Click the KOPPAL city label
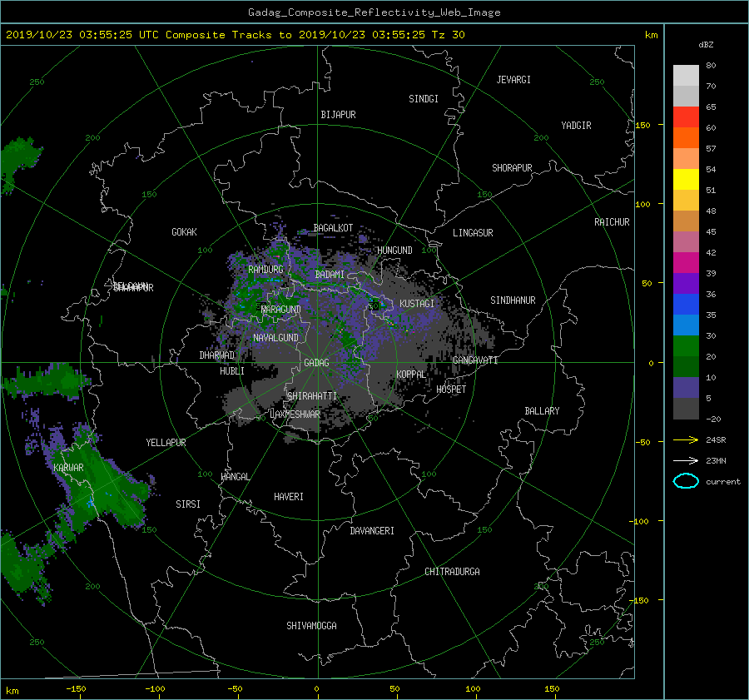This screenshot has width=749, height=700. [x=411, y=375]
